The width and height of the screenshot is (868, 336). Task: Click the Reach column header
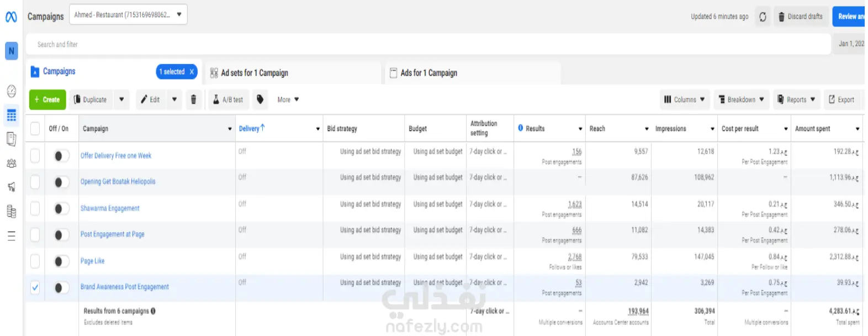coord(597,128)
